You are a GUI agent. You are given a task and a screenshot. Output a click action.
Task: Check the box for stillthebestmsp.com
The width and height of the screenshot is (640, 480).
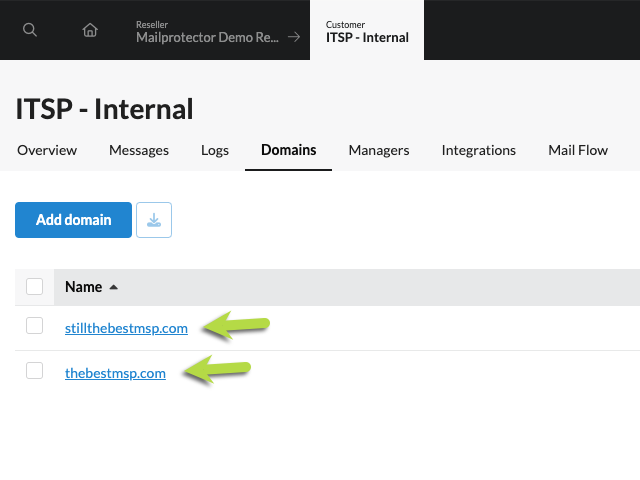pyautogui.click(x=35, y=326)
